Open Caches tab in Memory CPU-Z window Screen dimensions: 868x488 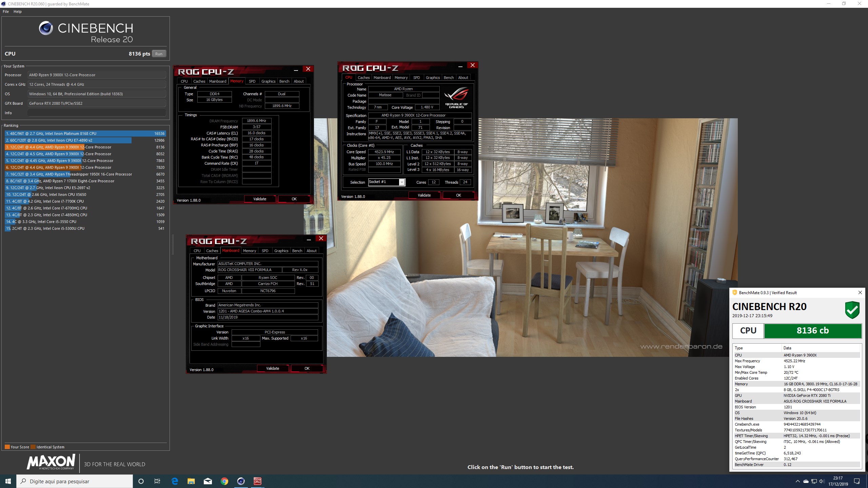(x=199, y=81)
